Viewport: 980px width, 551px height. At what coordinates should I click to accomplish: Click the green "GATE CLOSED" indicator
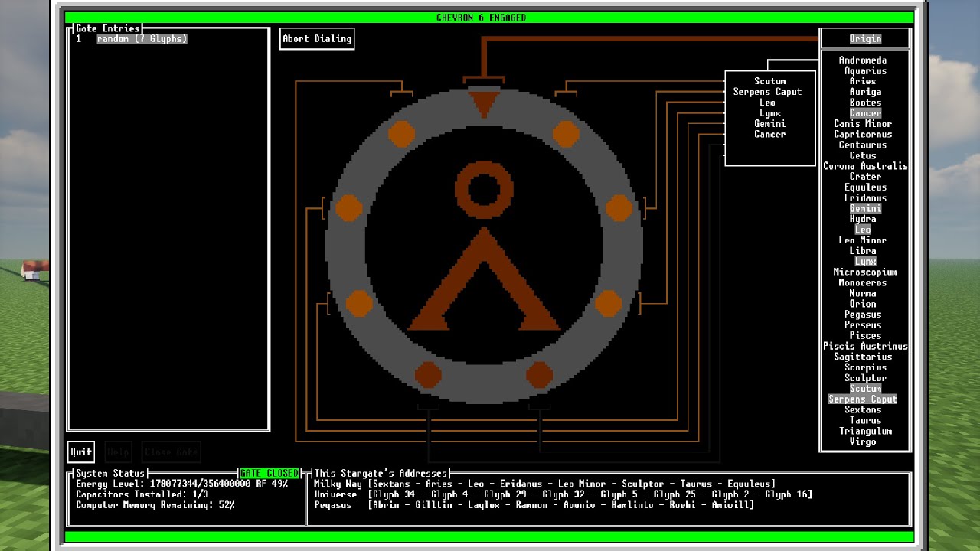(269, 474)
